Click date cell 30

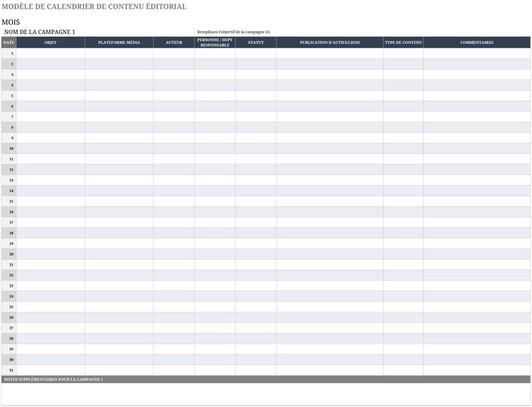(9, 359)
